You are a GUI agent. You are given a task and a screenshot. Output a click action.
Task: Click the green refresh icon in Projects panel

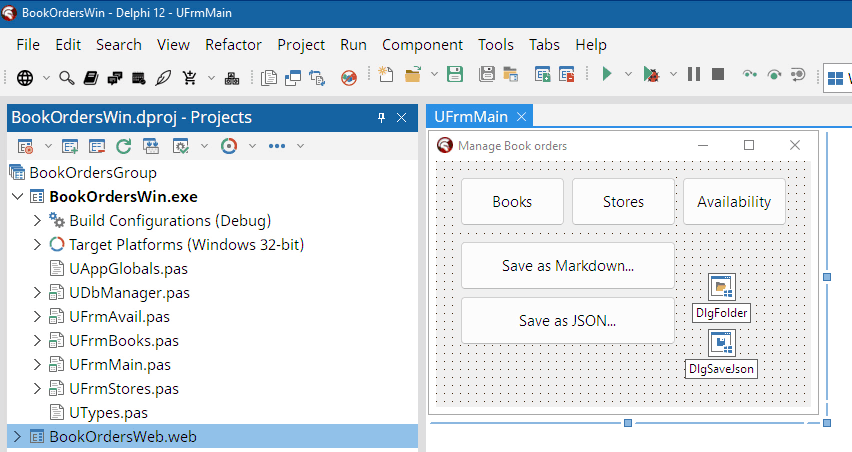pyautogui.click(x=123, y=146)
